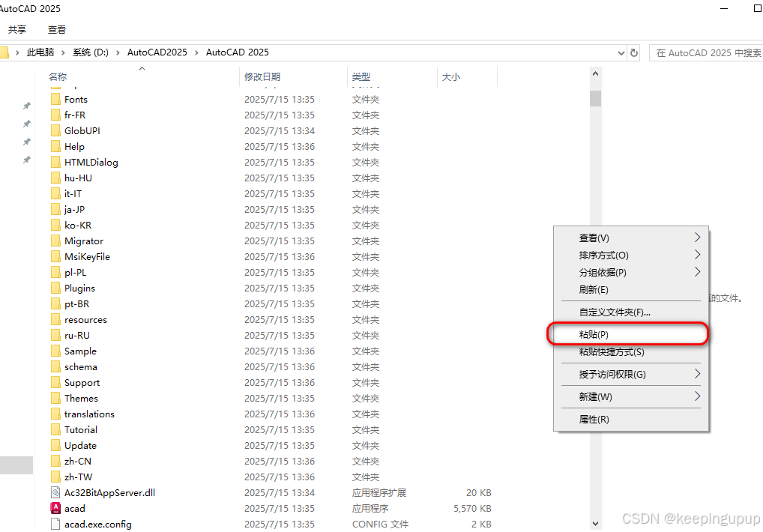
Task: Choose 粘贴(P) from the context menu
Action: 630,335
